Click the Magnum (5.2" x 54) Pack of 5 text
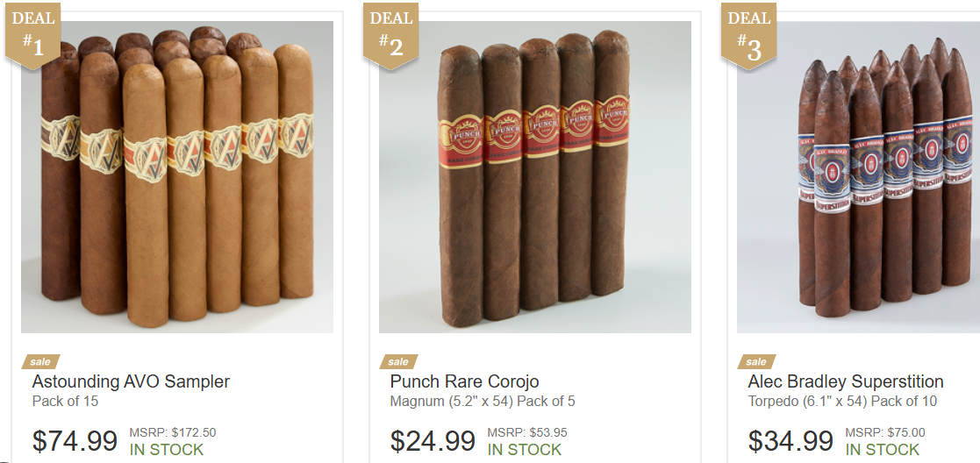Image resolution: width=980 pixels, height=463 pixels. 483,401
